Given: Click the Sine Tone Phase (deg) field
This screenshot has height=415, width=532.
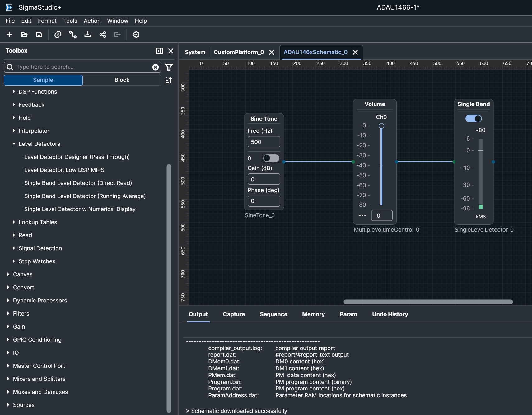Looking at the screenshot, I should click(x=264, y=201).
